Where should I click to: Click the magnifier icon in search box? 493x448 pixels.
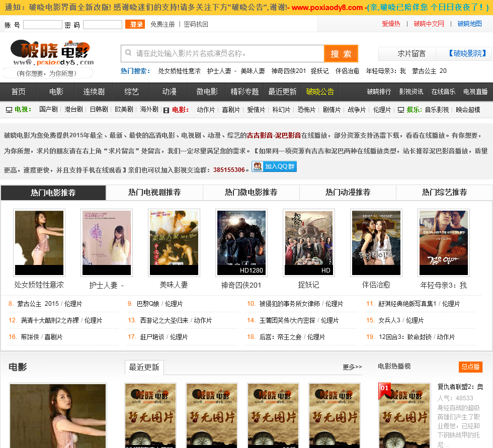pos(128,52)
